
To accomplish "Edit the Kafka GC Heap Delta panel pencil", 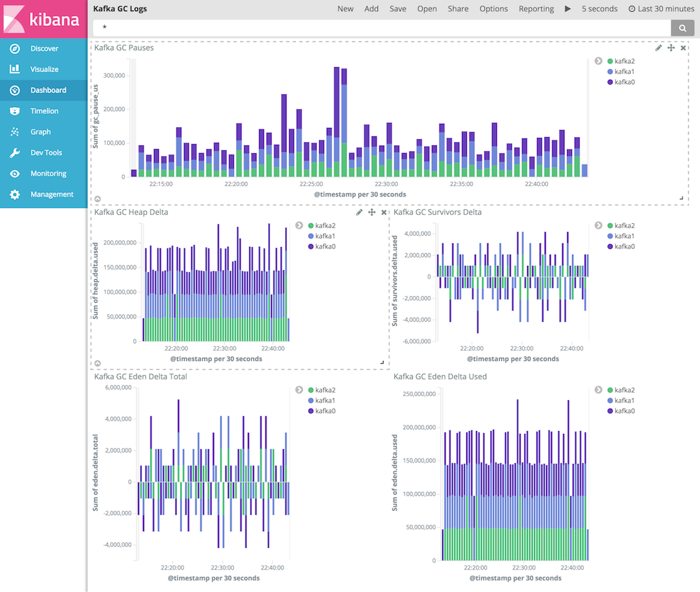I will pos(359,212).
